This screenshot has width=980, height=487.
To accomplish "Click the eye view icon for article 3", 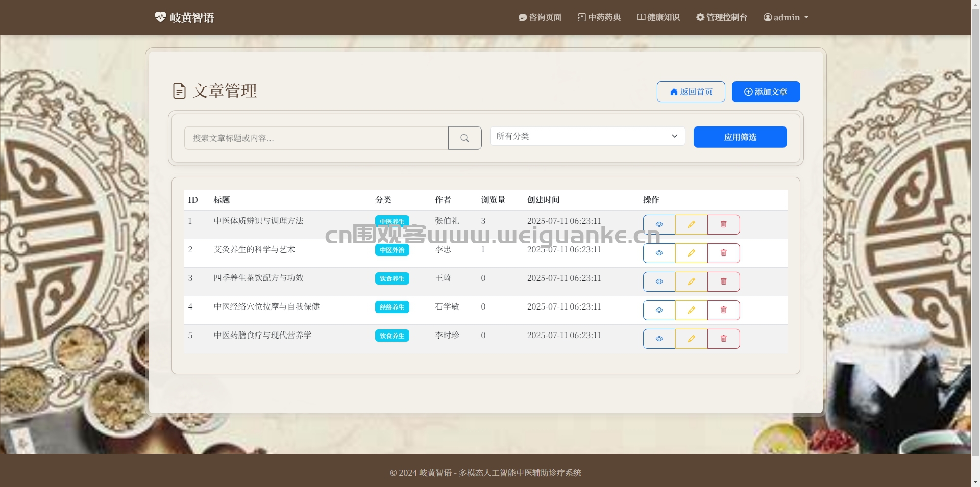I will pos(659,281).
